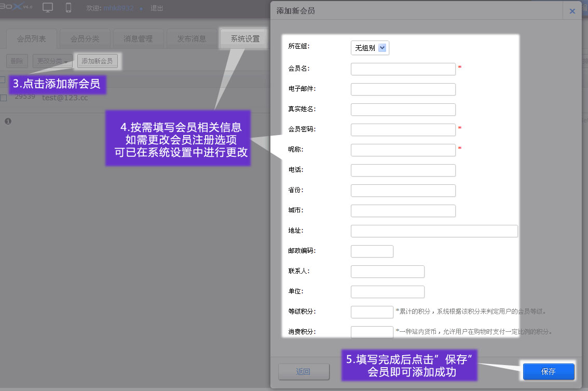Click the 返回 button in dialog
This screenshot has width=588, height=391.
pos(304,372)
